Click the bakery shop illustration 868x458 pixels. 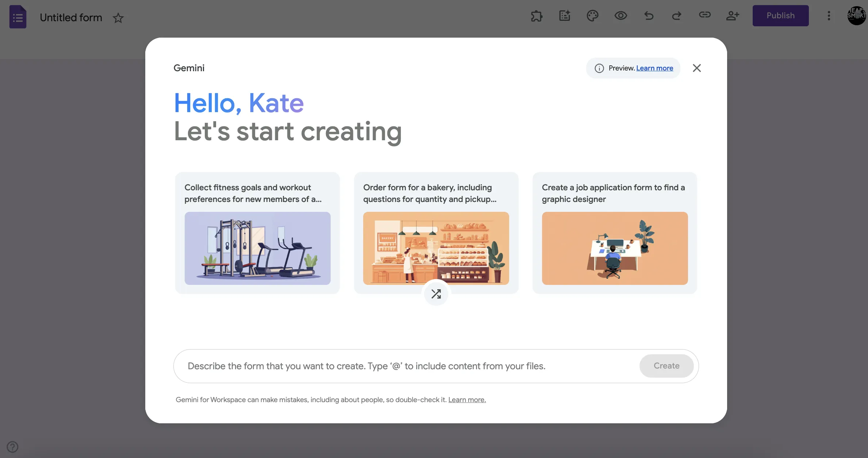pyautogui.click(x=436, y=248)
